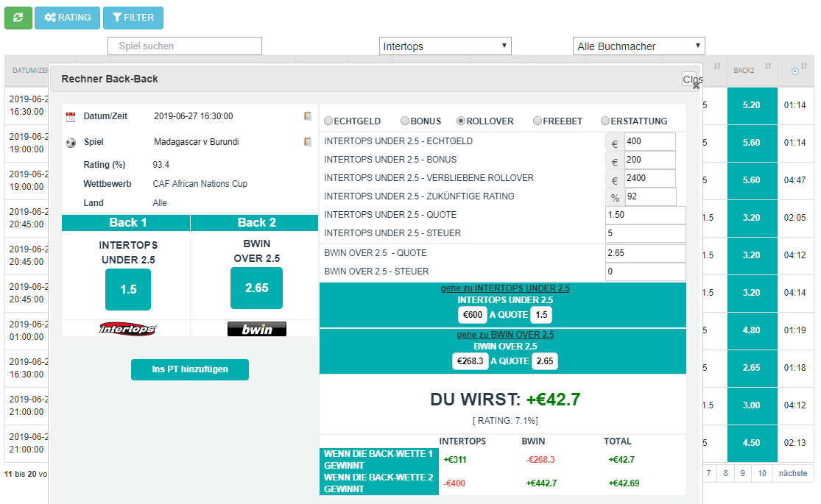Image resolution: width=821 pixels, height=504 pixels.
Task: Edit the Bwin Steuer field showing 0
Action: coord(646,271)
